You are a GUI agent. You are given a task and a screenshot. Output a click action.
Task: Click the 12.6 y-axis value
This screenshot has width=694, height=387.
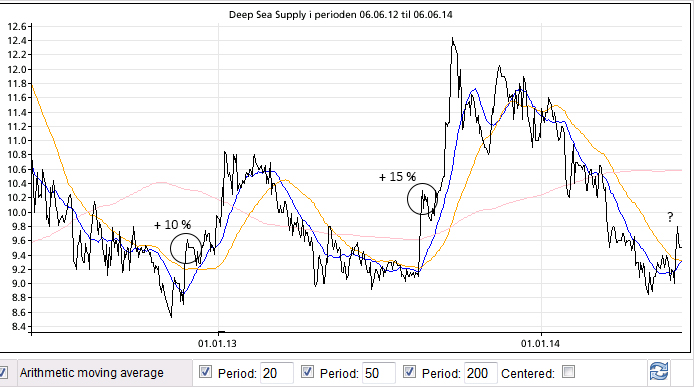point(17,27)
